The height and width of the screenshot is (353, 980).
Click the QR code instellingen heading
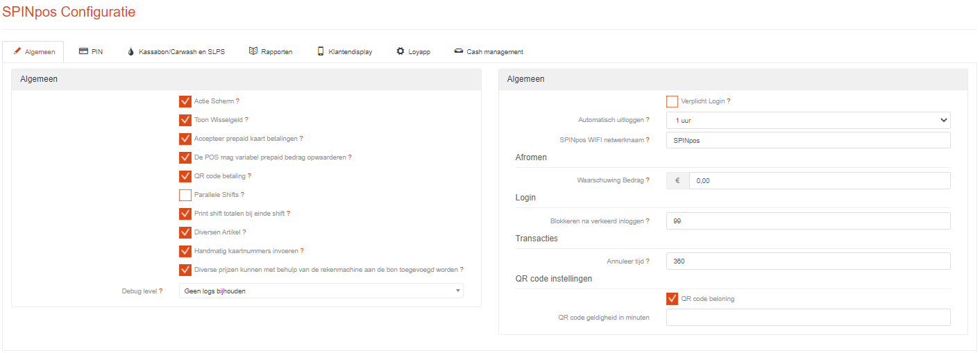tap(554, 279)
